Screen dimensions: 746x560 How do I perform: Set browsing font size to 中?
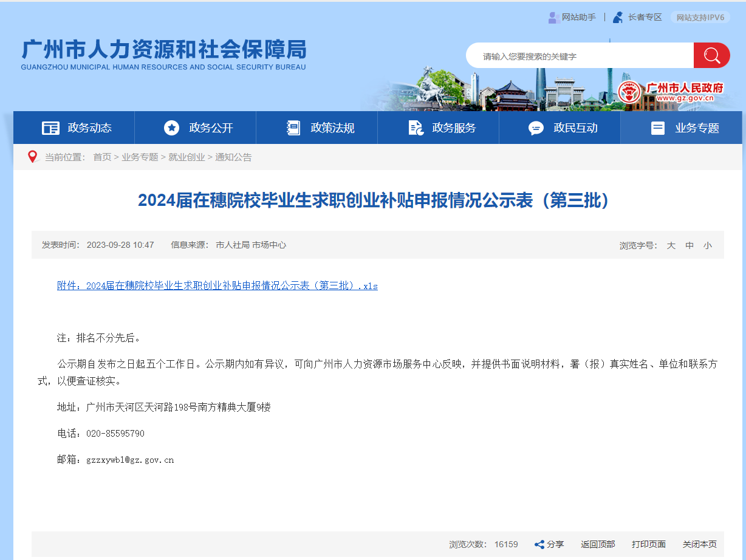tap(690, 245)
